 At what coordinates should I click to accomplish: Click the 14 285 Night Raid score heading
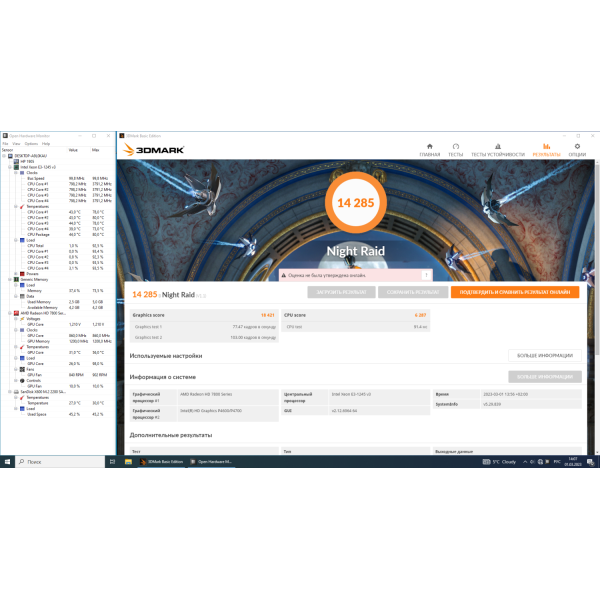click(169, 295)
